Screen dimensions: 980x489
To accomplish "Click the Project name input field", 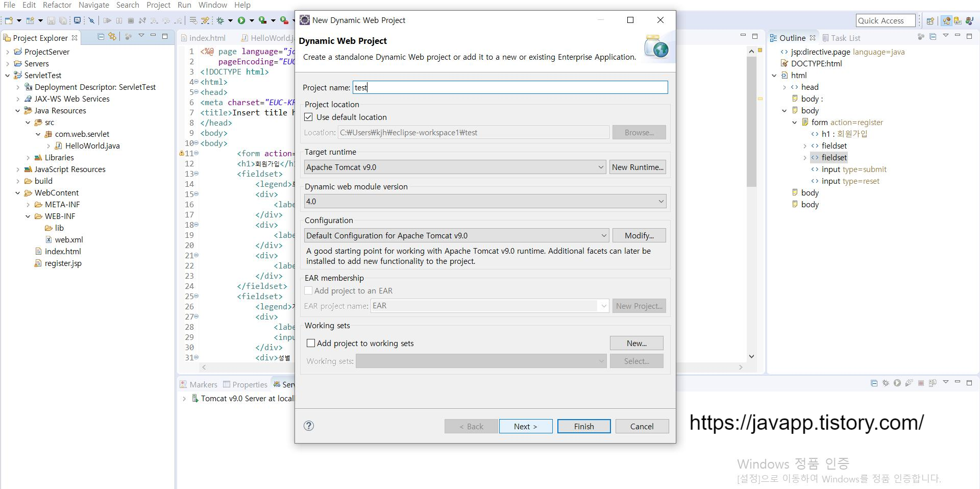I will [x=510, y=87].
